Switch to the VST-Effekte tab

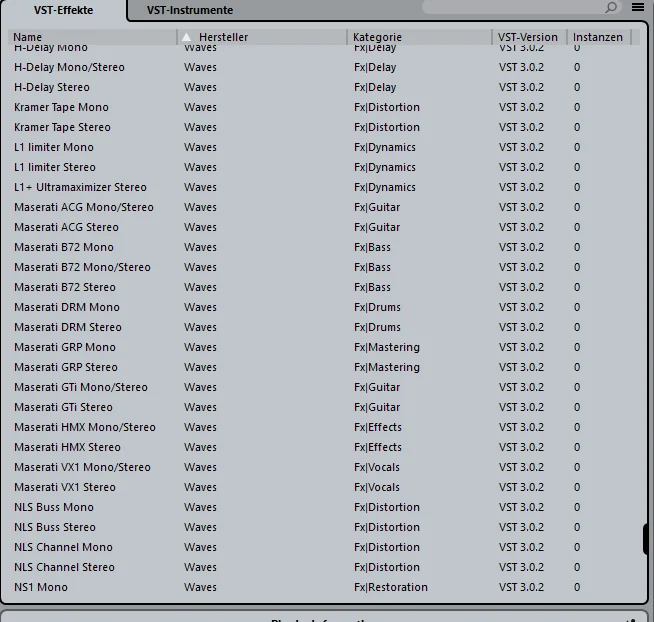tap(63, 10)
